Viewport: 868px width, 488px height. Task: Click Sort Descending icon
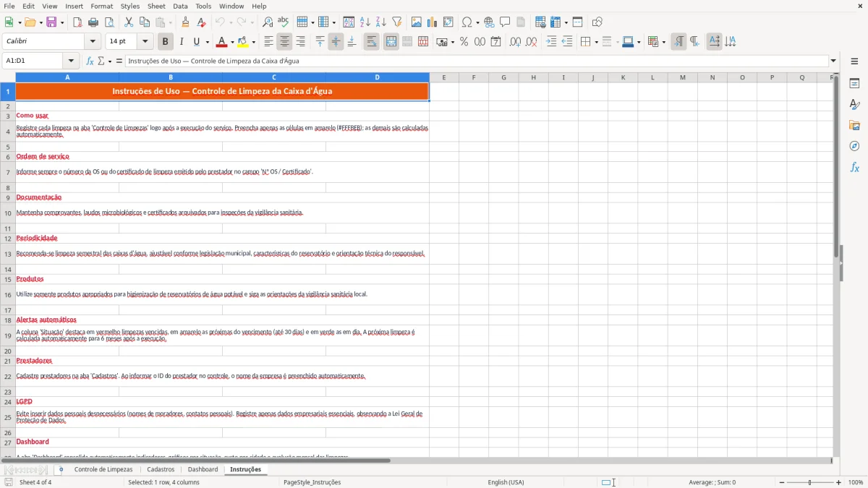pyautogui.click(x=381, y=22)
